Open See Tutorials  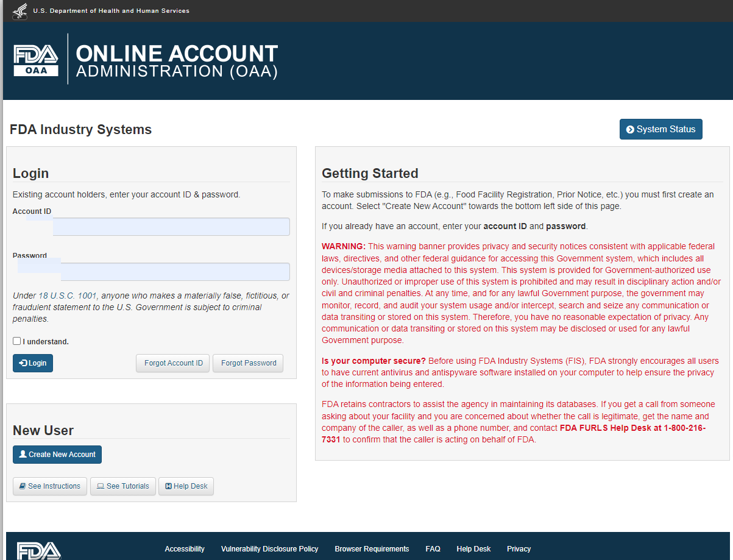(x=123, y=486)
